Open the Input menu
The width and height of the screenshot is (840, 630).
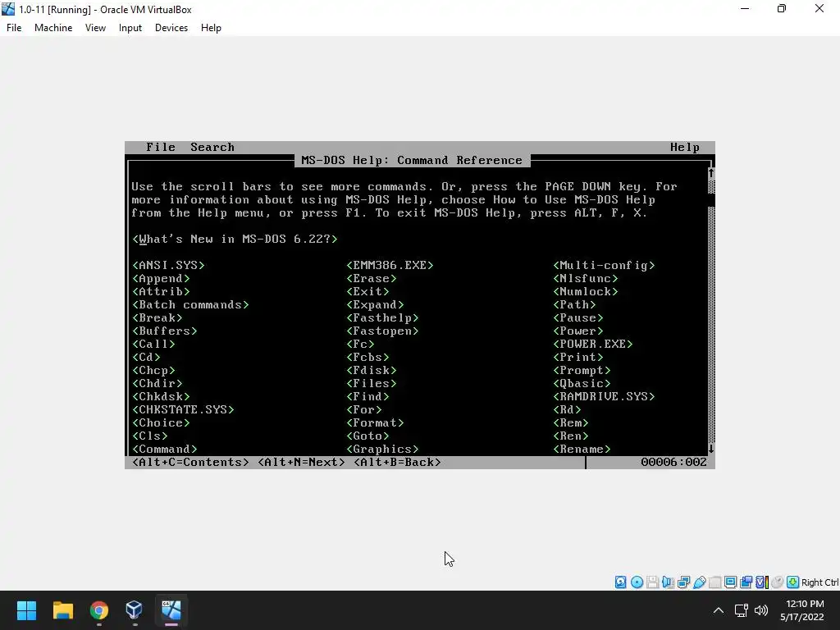130,28
